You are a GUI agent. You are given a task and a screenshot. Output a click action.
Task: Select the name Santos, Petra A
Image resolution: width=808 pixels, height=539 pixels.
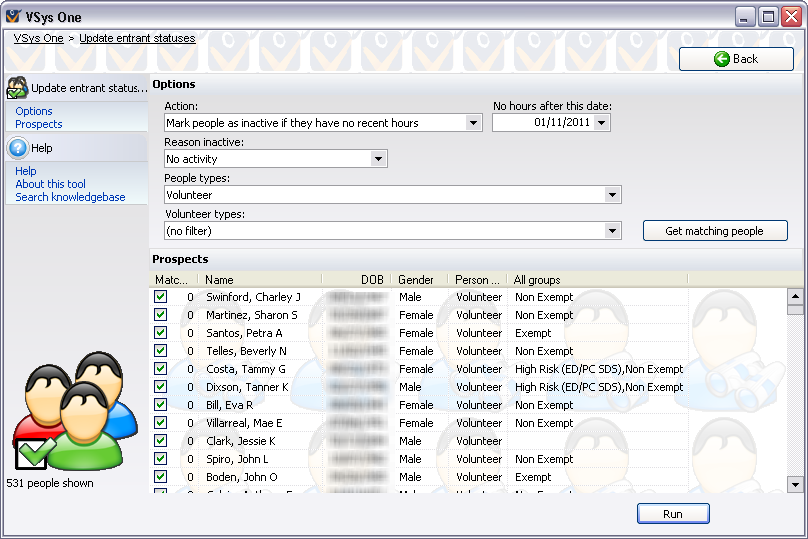coord(244,333)
